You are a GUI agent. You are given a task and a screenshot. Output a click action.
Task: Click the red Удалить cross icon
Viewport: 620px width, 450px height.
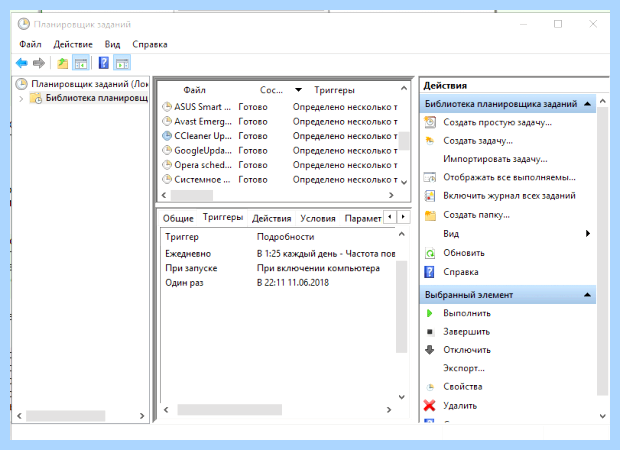point(429,405)
